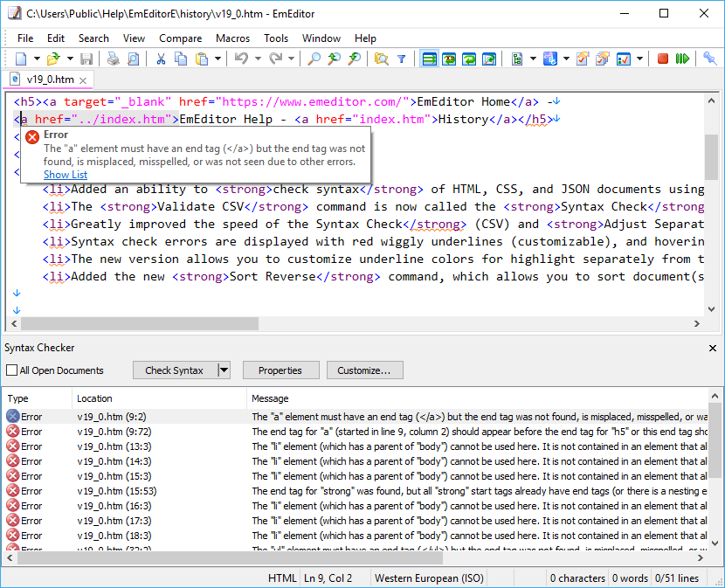725x588 pixels.
Task: Open the File menu
Action: click(x=25, y=38)
